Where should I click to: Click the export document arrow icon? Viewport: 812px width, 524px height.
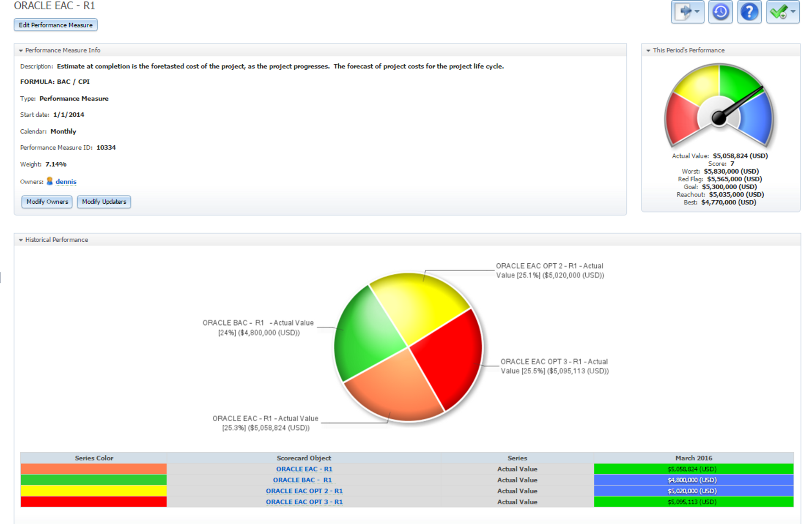point(683,12)
